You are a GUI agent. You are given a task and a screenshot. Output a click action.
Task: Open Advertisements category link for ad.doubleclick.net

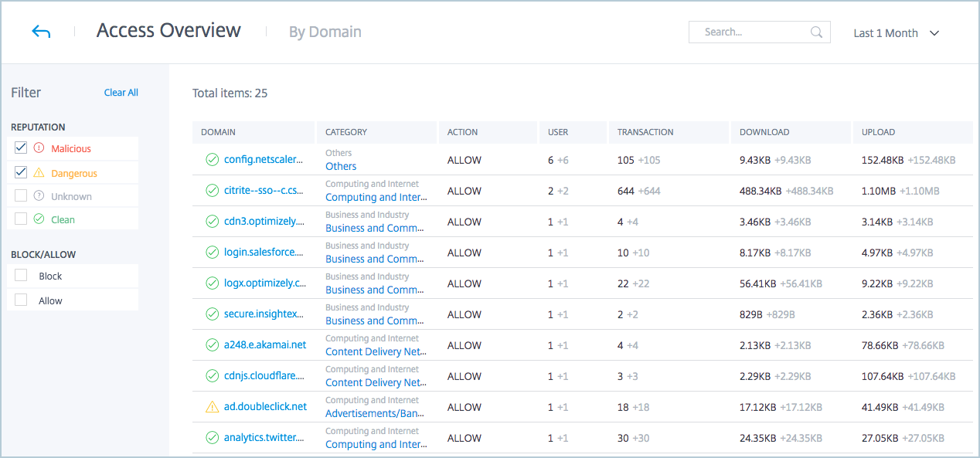375,413
